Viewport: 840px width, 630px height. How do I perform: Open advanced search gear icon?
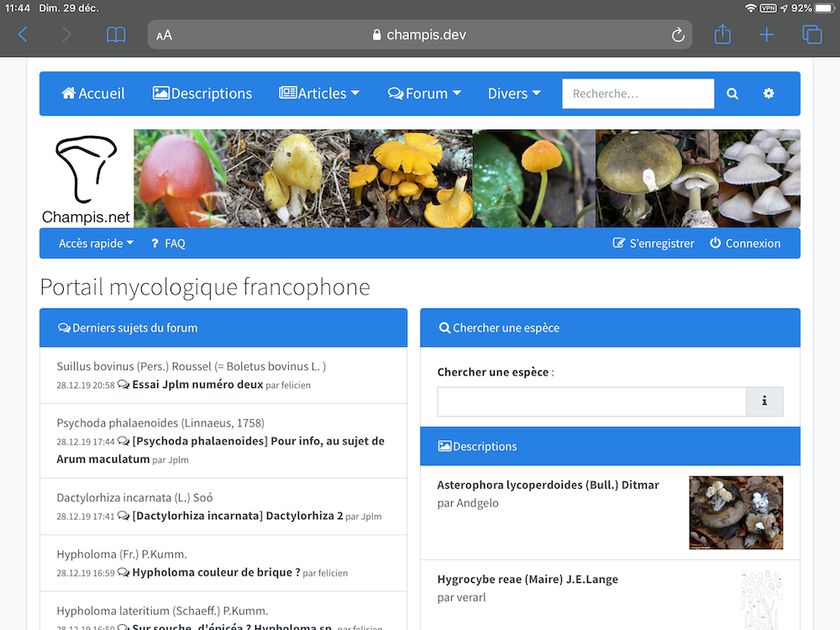(x=769, y=94)
